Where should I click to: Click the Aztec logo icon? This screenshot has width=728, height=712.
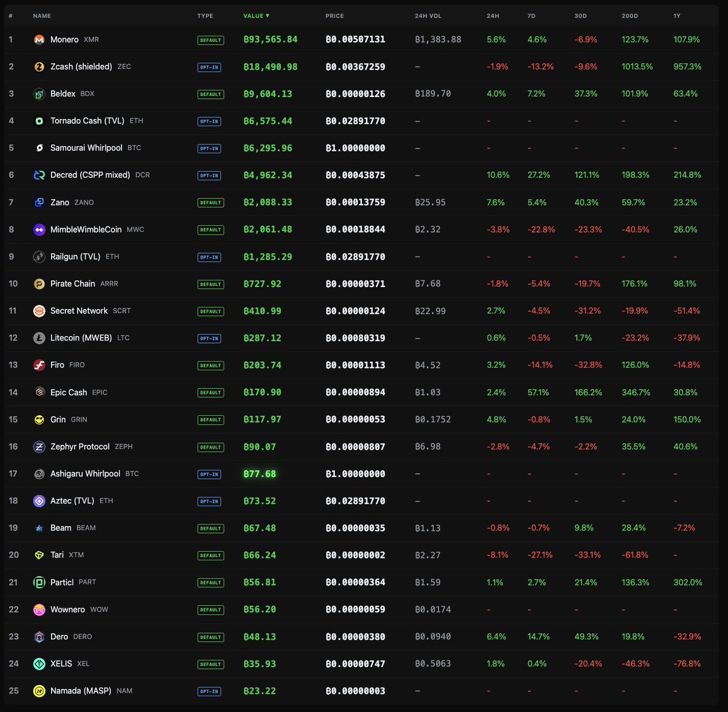pos(39,501)
